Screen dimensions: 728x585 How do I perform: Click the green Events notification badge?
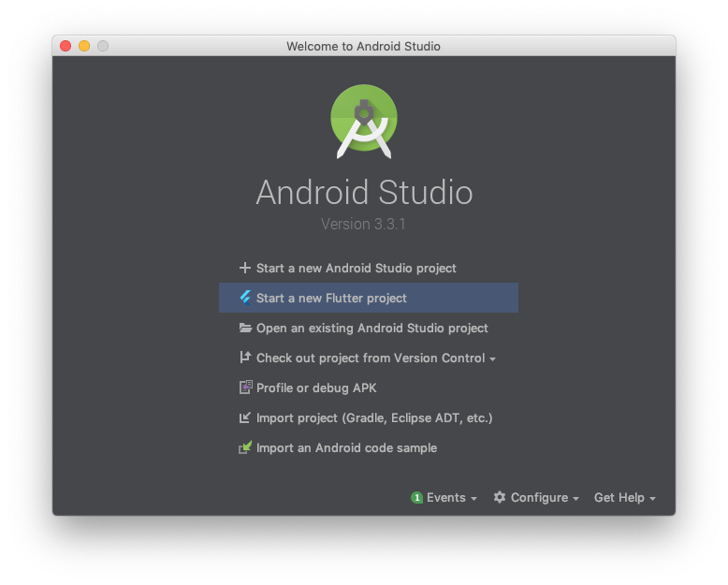[417, 498]
